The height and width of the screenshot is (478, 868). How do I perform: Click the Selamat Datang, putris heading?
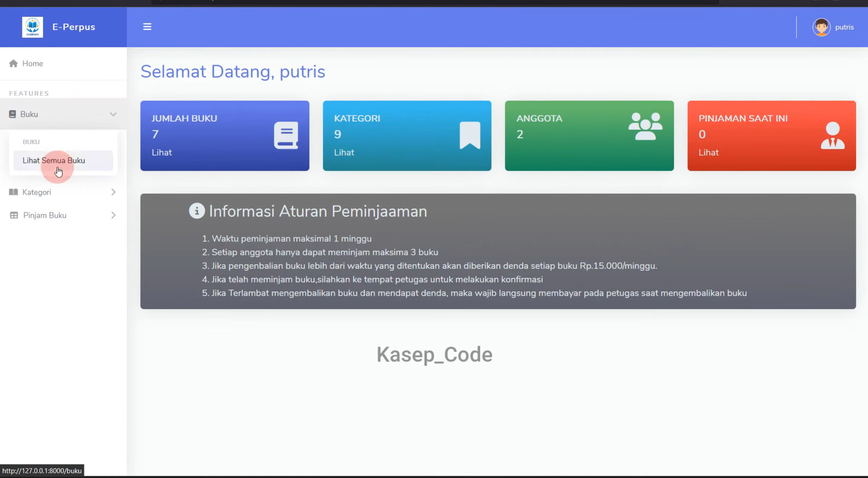233,72
